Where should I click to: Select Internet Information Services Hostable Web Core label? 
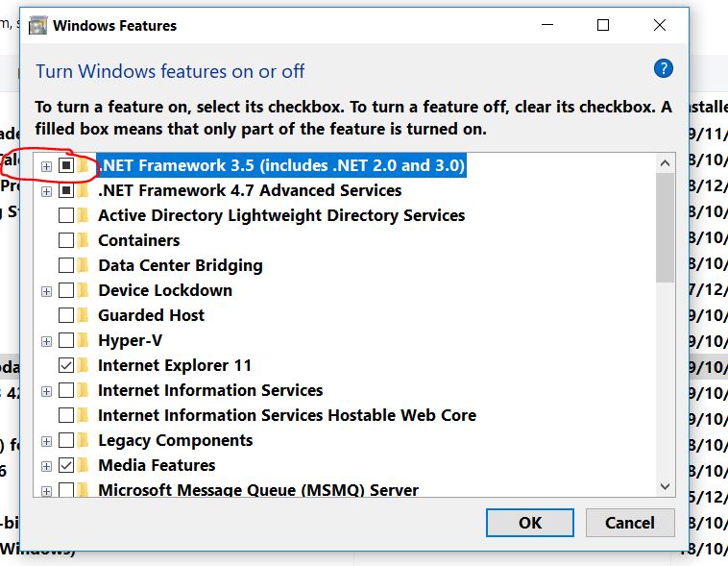tap(287, 415)
